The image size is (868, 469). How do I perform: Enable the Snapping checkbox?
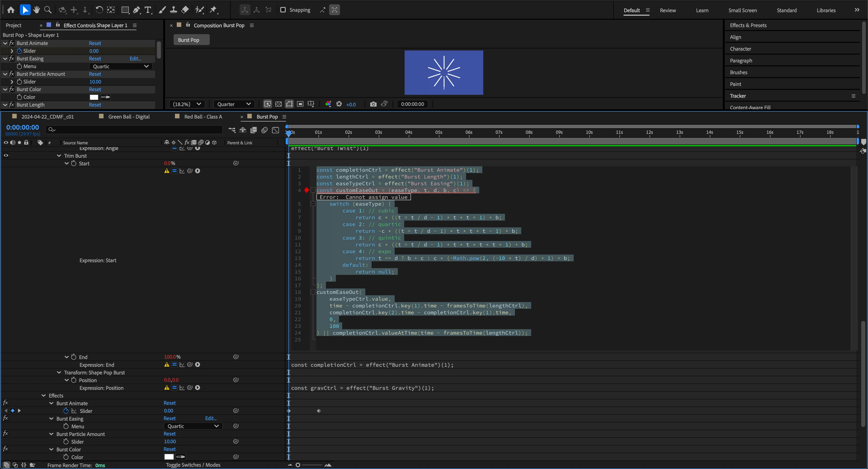283,10
